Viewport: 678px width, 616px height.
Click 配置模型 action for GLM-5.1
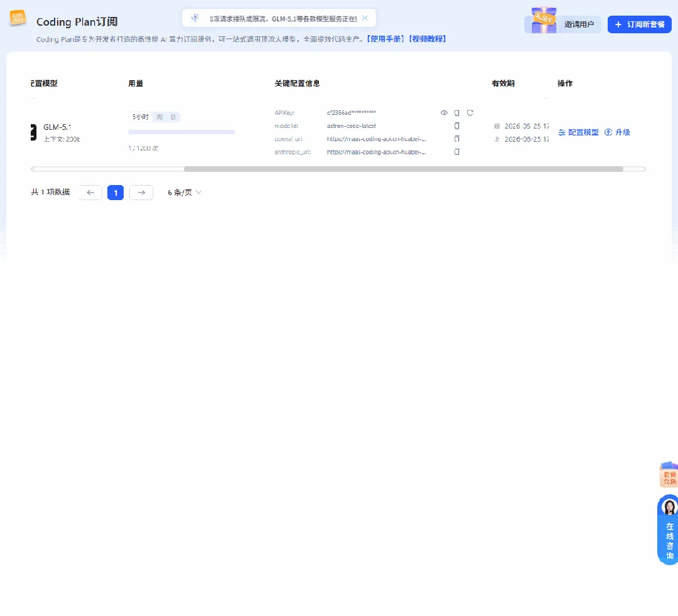pyautogui.click(x=579, y=132)
